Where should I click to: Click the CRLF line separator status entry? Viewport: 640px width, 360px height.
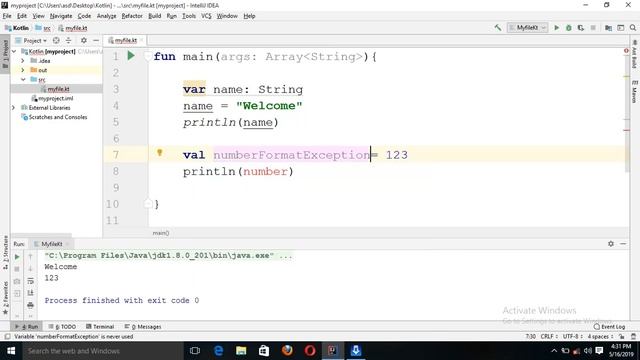click(549, 337)
